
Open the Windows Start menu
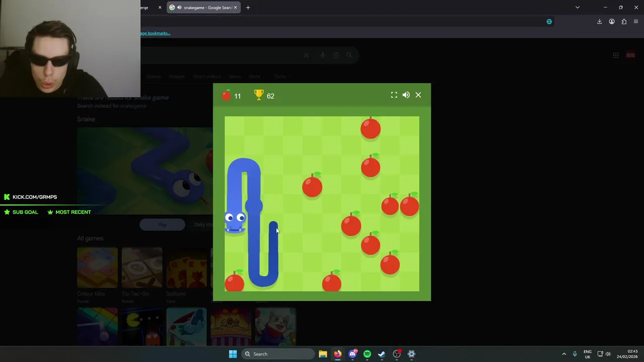pyautogui.click(x=233, y=354)
